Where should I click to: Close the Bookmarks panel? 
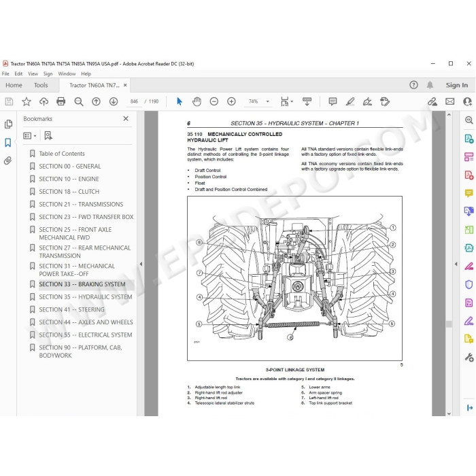coord(126,119)
